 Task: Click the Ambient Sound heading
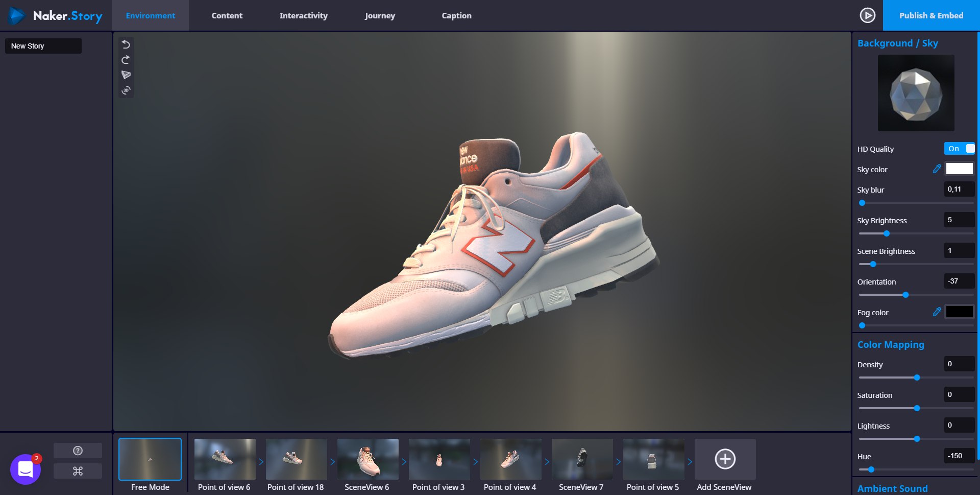893,489
